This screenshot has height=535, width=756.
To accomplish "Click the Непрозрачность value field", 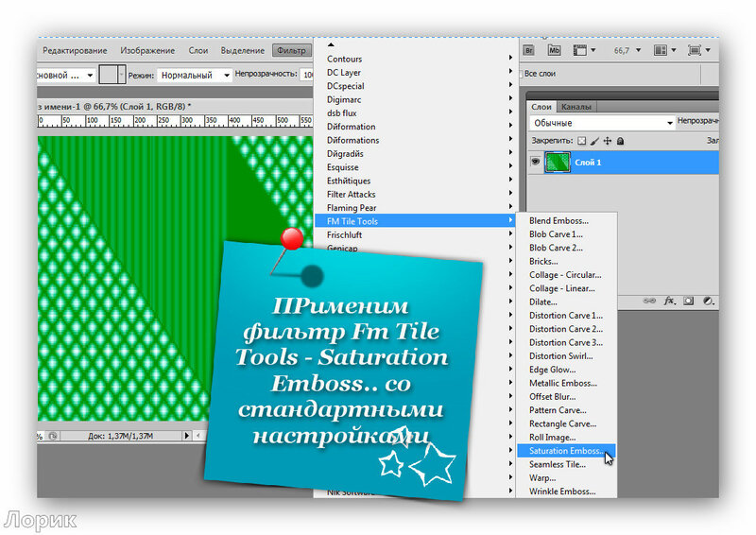I will [307, 75].
